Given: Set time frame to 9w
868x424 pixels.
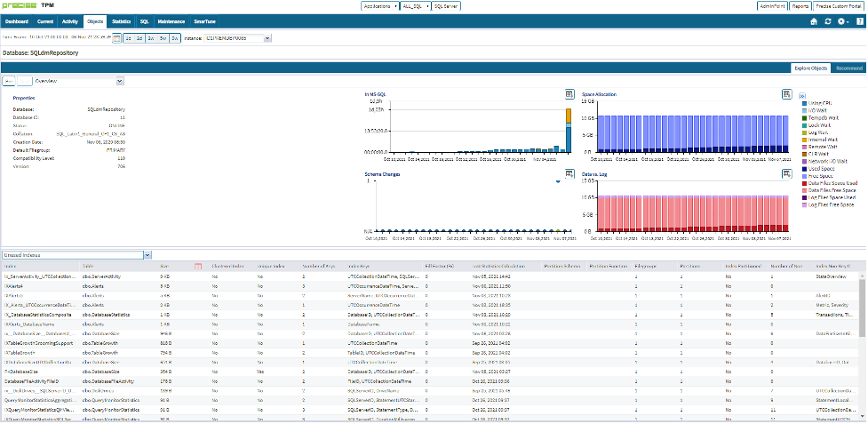Looking at the screenshot, I should (x=174, y=38).
